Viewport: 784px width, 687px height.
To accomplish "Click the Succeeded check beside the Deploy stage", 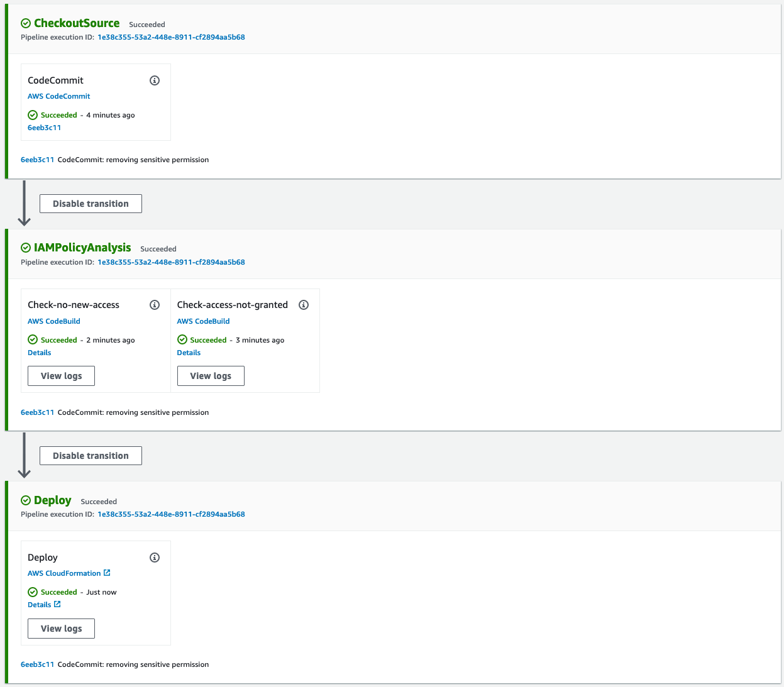I will [x=25, y=500].
